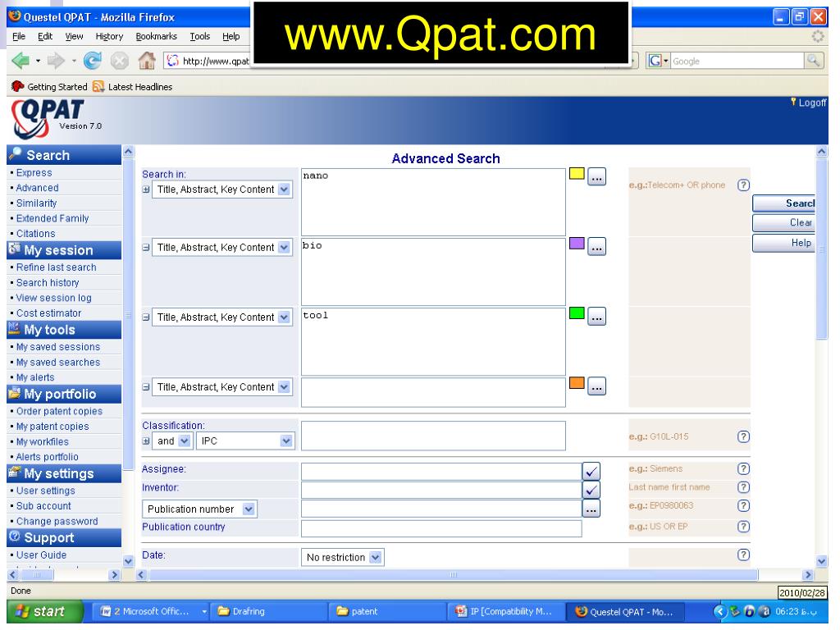Click the browser Forward arrow

tap(56, 61)
